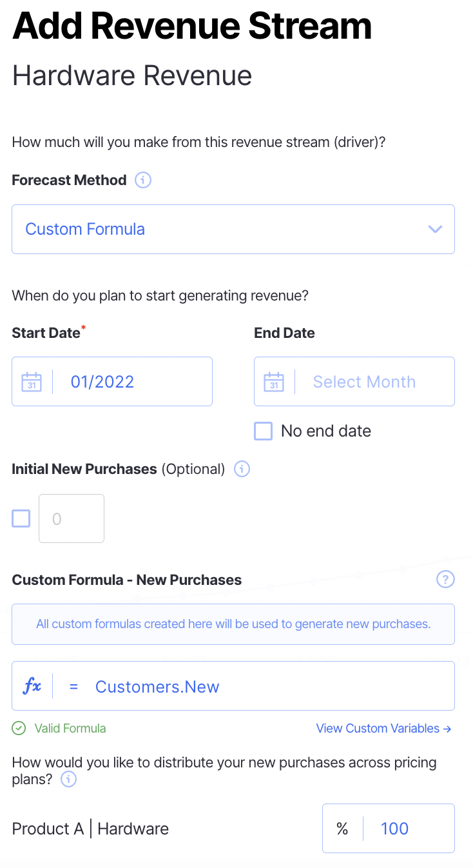Screen dimensions: 473x868
Task: Click the fx formula icon
Action: [x=32, y=686]
